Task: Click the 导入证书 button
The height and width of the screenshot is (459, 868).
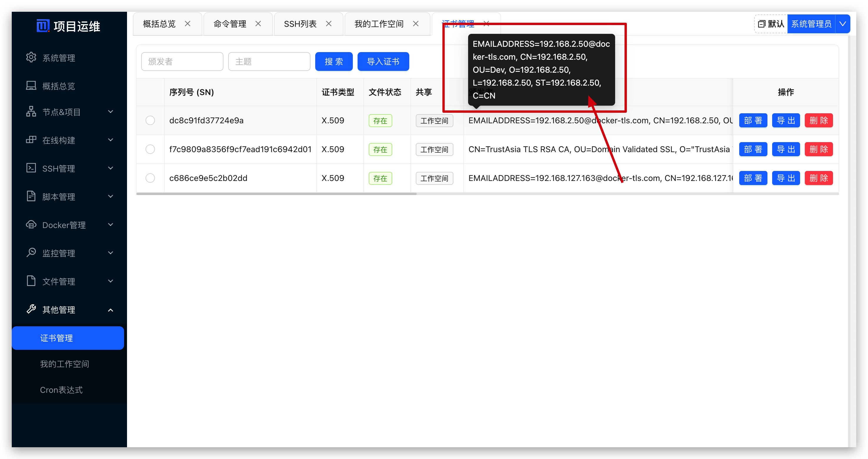Action: coord(383,62)
